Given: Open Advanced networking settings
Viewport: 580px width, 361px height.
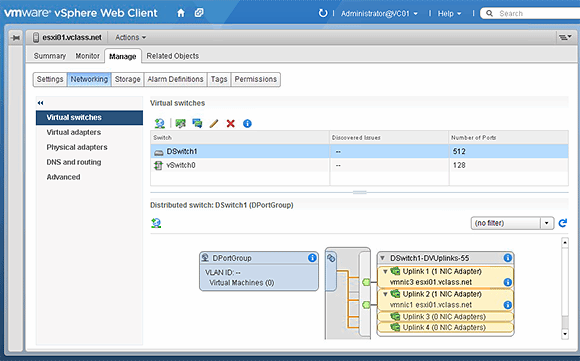Looking at the screenshot, I should coord(63,177).
